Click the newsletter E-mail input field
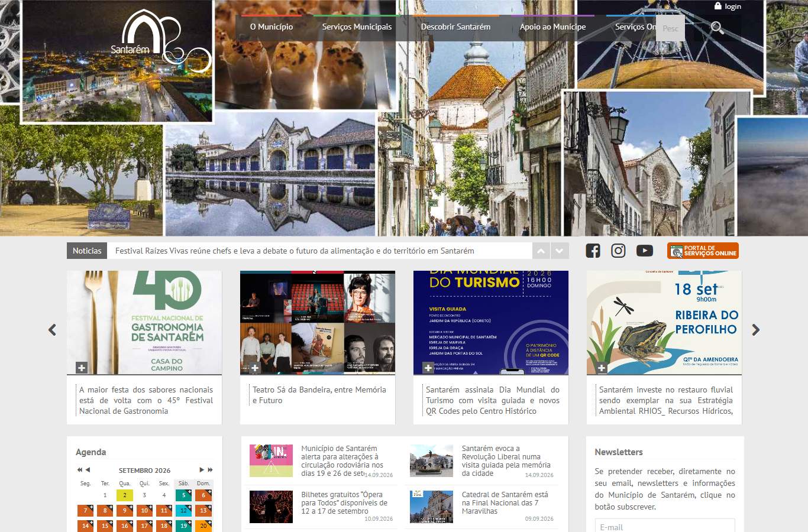 click(665, 525)
